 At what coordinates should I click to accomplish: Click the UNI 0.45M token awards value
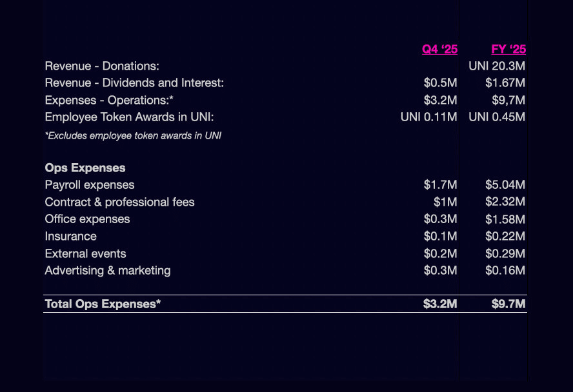[497, 117]
